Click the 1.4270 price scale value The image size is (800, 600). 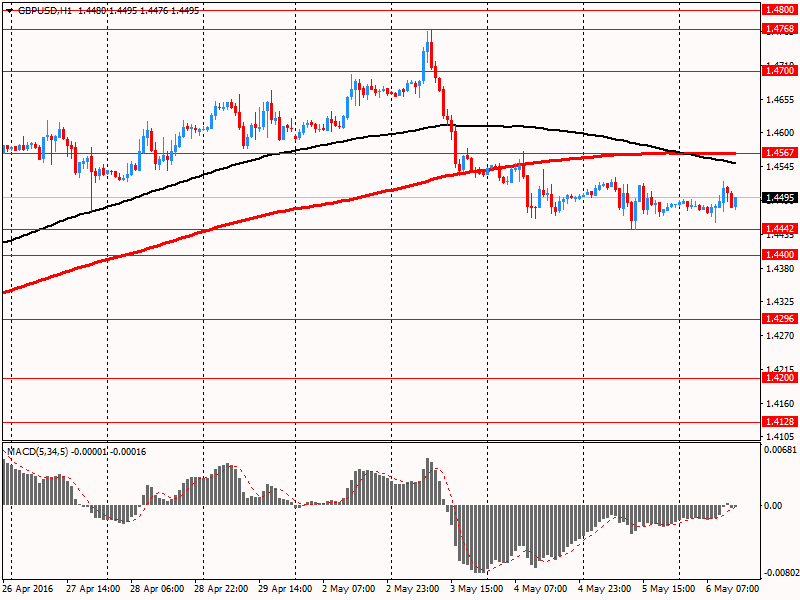[781, 335]
